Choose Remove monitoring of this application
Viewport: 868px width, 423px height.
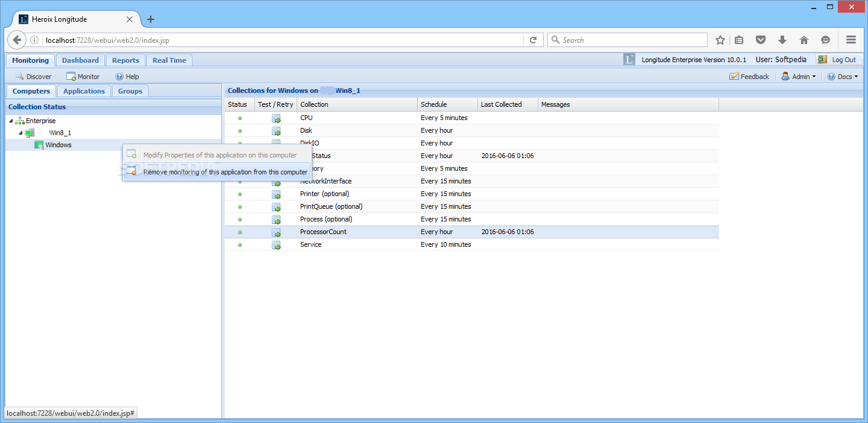[x=216, y=172]
